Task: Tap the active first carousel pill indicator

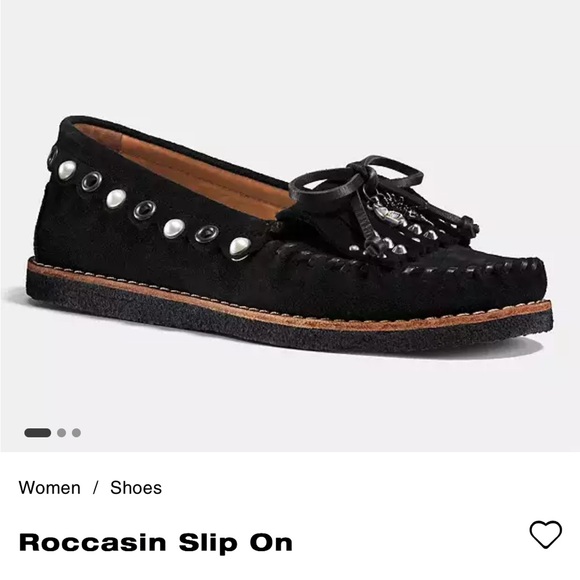Action: click(x=37, y=433)
